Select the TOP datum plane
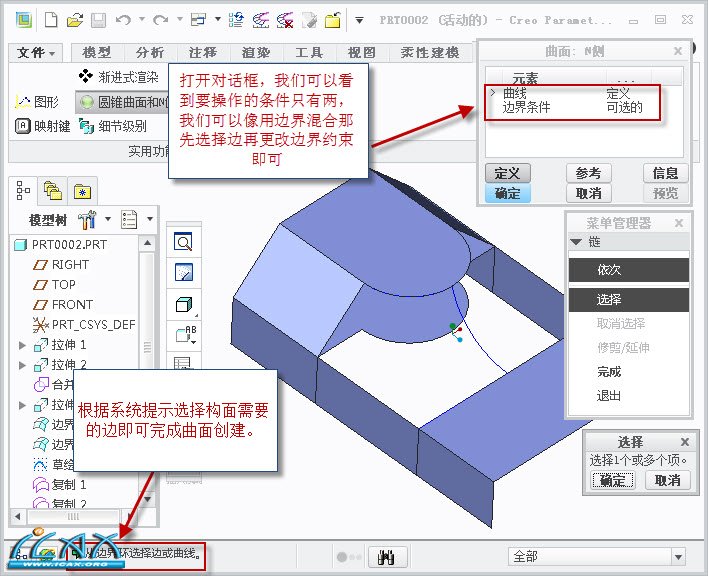Viewport: 708px width, 576px height. click(x=55, y=284)
